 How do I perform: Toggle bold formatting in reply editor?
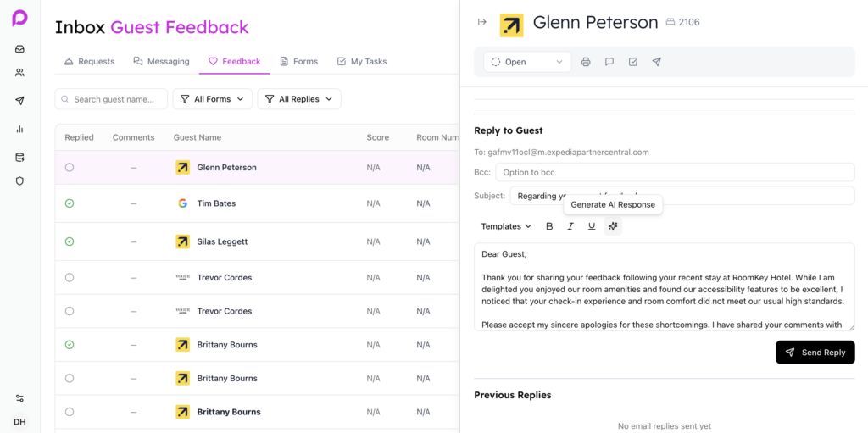coord(549,226)
